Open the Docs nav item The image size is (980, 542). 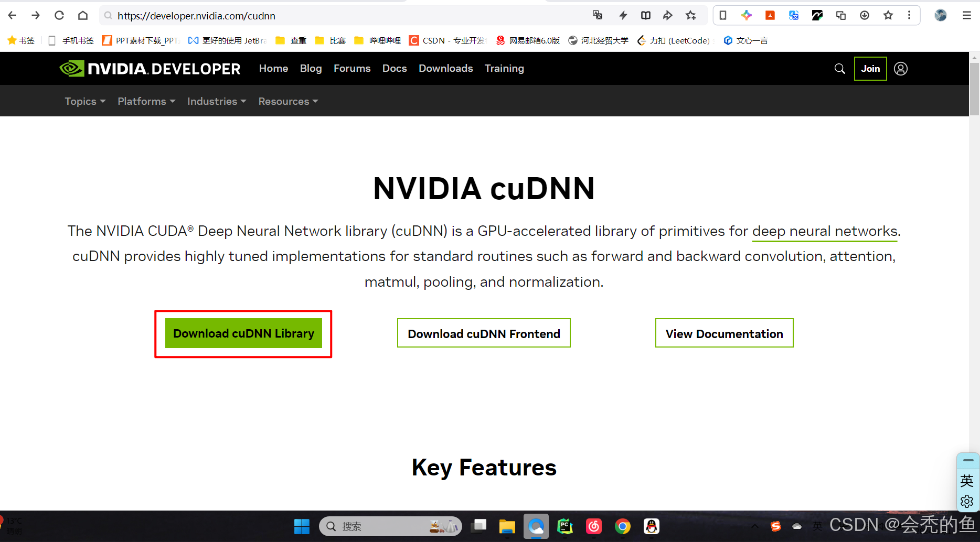(395, 68)
